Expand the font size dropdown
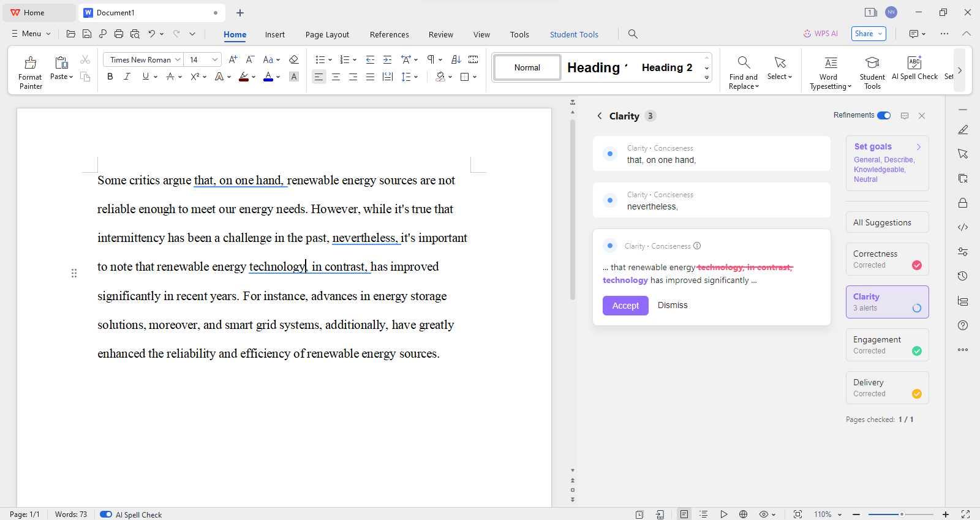The width and height of the screenshot is (980, 520). tap(214, 59)
